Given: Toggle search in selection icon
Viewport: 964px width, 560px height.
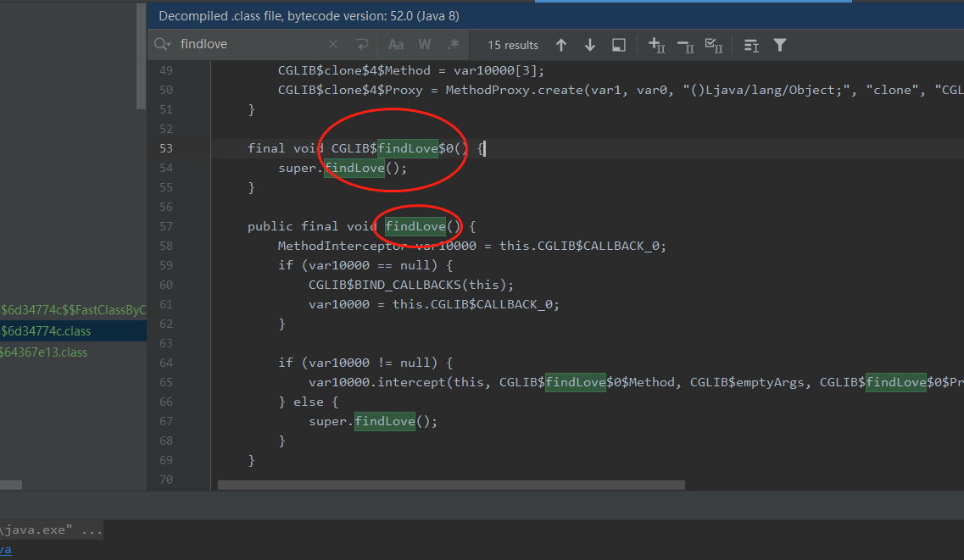Looking at the screenshot, I should pos(618,45).
